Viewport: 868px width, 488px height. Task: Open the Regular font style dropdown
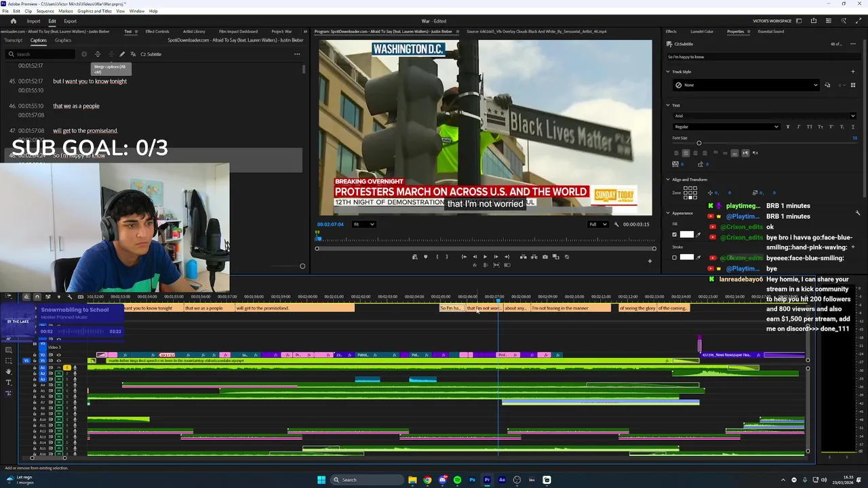[726, 127]
